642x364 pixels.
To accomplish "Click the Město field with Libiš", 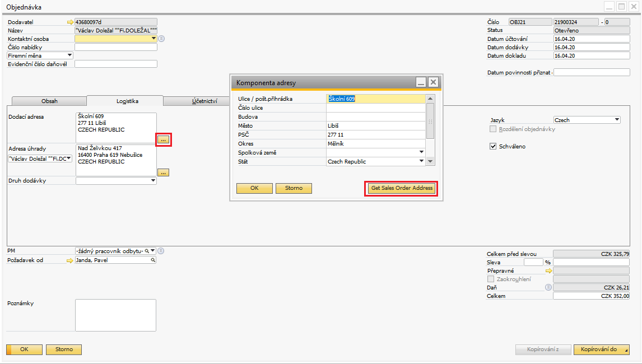I will tap(376, 125).
